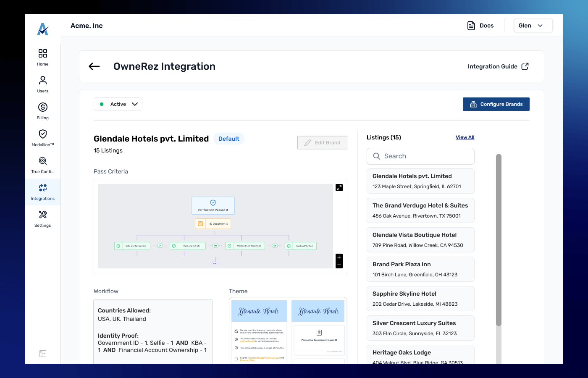Click the Acme. Inc company name

click(x=87, y=26)
